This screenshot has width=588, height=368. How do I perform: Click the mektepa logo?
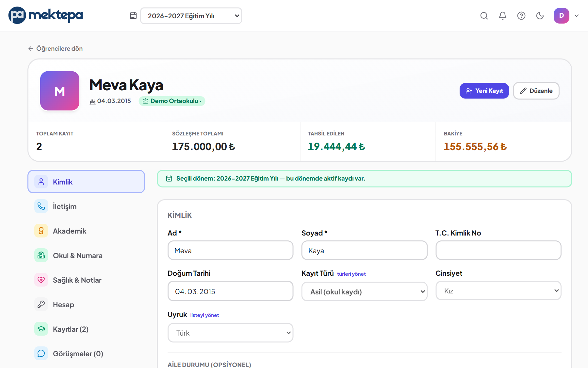46,15
